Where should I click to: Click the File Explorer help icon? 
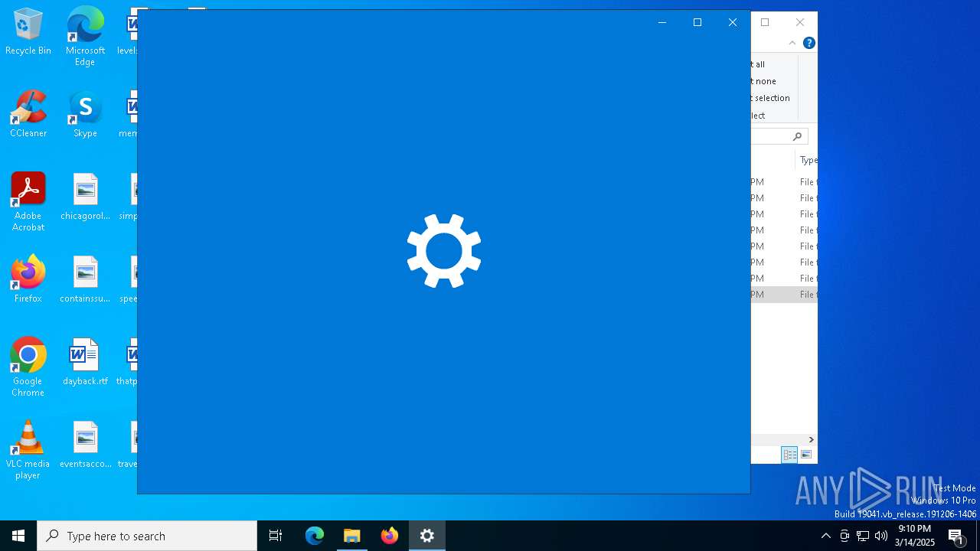(808, 43)
